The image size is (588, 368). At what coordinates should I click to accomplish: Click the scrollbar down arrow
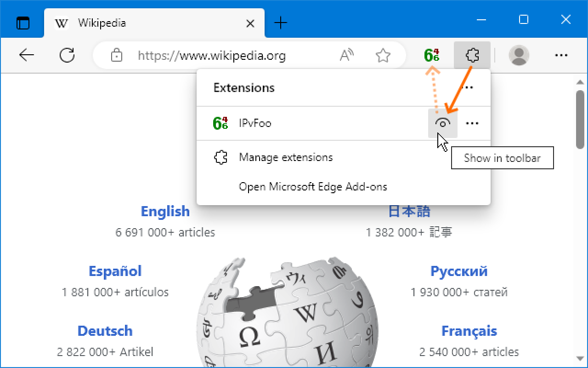click(580, 358)
